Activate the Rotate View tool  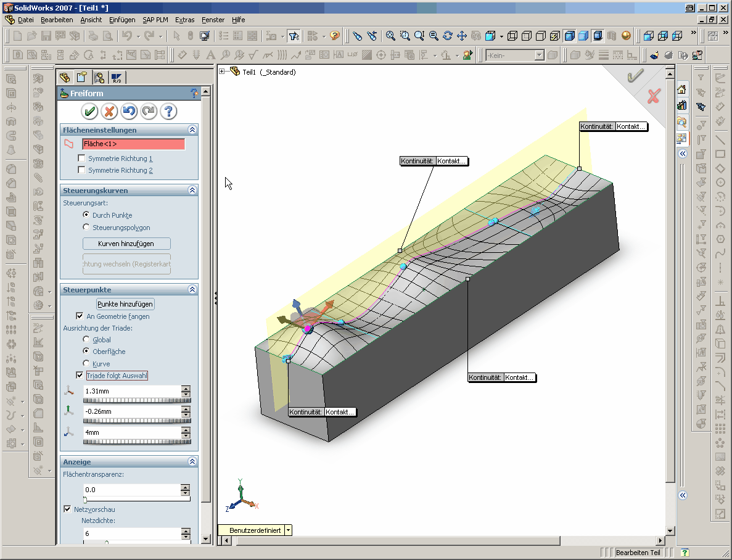pyautogui.click(x=448, y=36)
